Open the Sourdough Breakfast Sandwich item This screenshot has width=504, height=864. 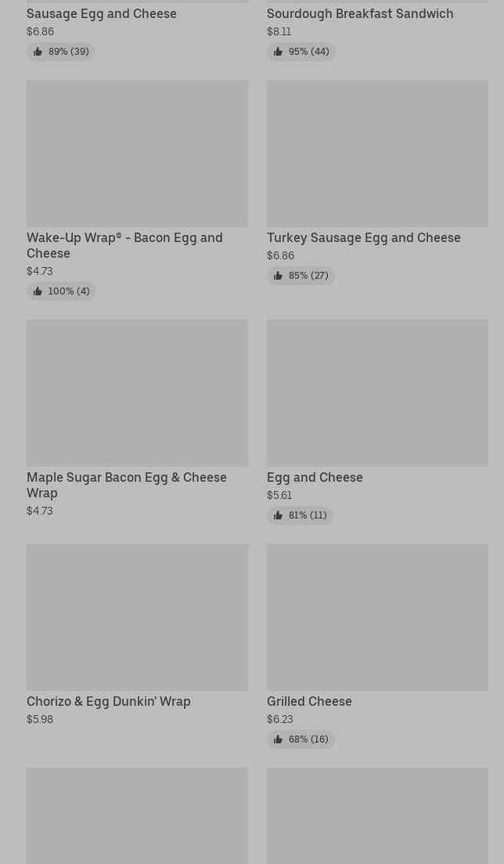tap(360, 13)
